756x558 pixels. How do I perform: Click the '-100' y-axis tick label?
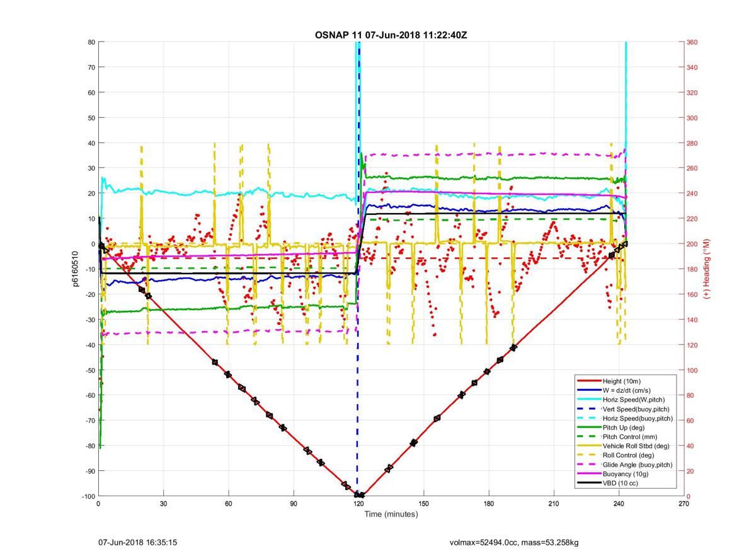(x=88, y=496)
